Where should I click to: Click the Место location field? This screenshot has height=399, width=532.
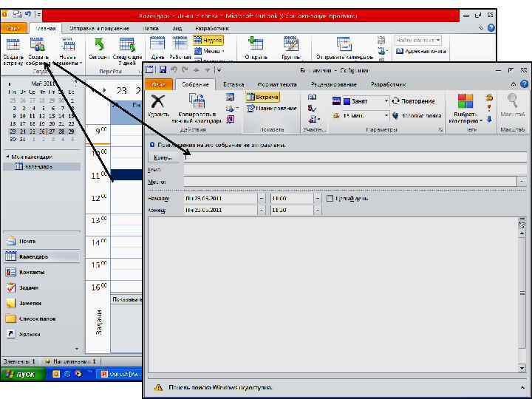(350, 182)
